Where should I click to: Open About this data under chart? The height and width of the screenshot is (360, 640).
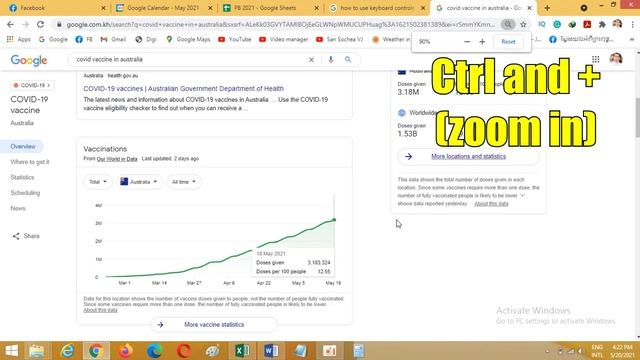click(100, 310)
